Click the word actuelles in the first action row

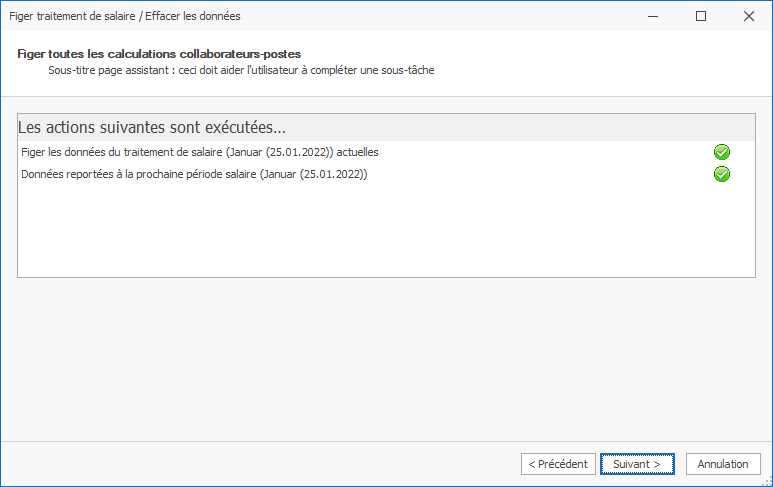tap(356, 152)
